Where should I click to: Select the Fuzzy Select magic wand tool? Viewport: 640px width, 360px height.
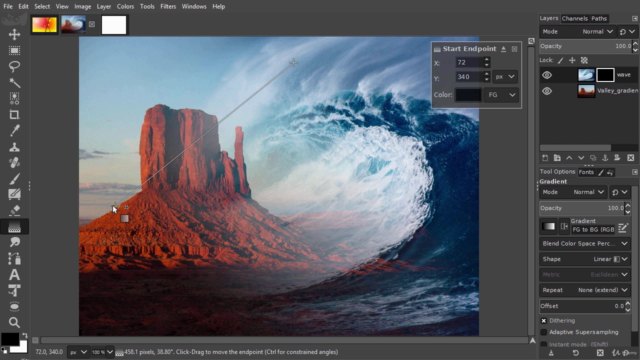pyautogui.click(x=14, y=83)
